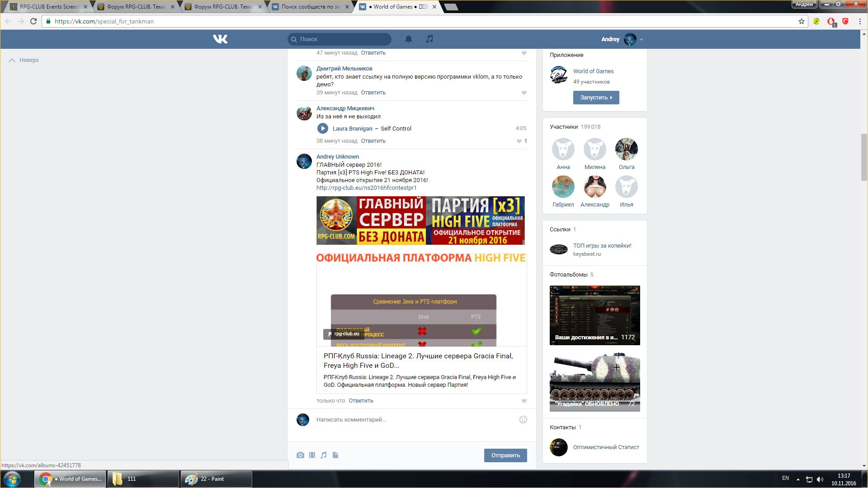This screenshot has height=488, width=868.
Task: Switch to Поиск сообществ tab
Action: tap(310, 7)
